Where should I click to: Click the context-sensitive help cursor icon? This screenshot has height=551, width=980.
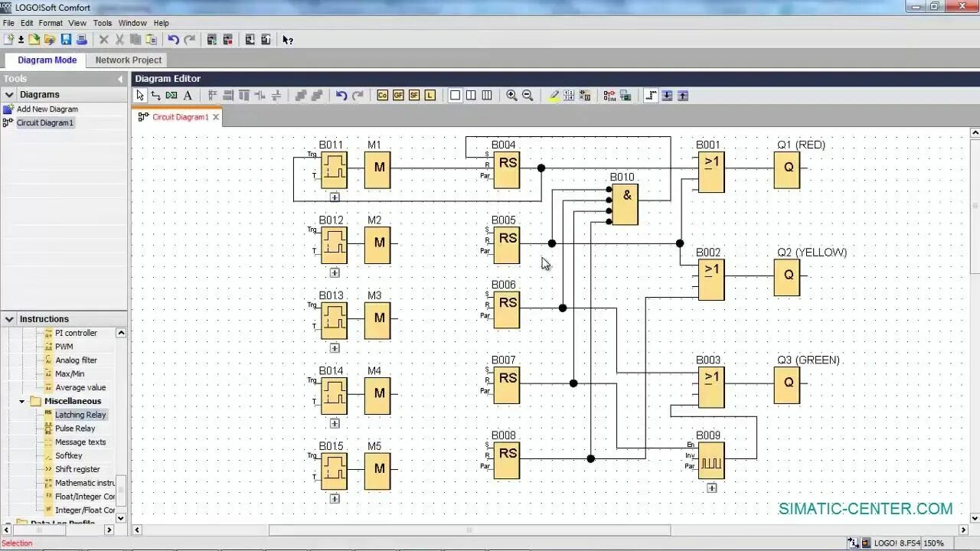tap(288, 40)
